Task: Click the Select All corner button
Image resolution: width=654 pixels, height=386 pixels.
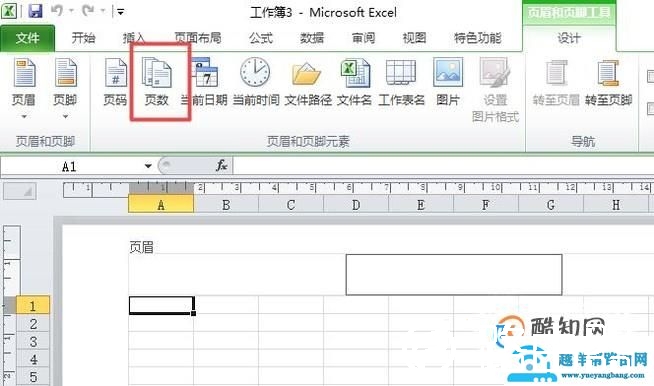Action: [x=20, y=192]
